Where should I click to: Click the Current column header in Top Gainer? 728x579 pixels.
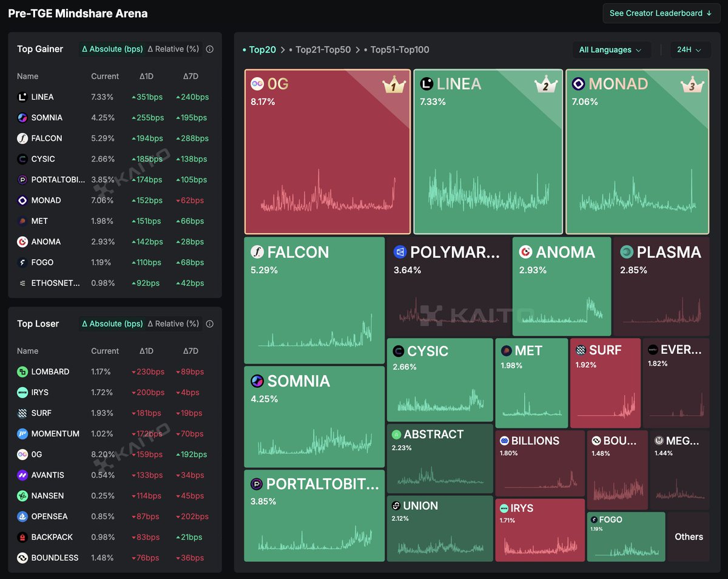click(105, 76)
